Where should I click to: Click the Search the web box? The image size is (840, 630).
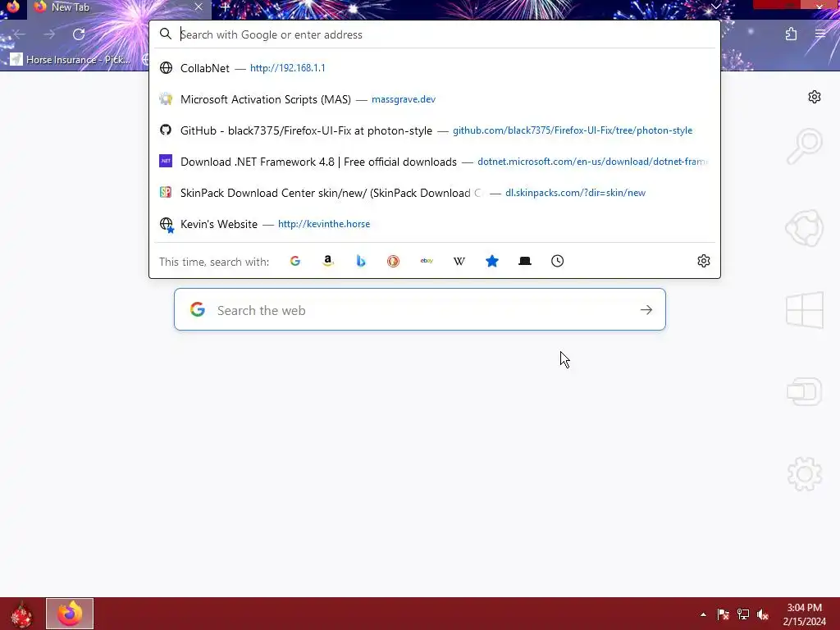pos(419,309)
